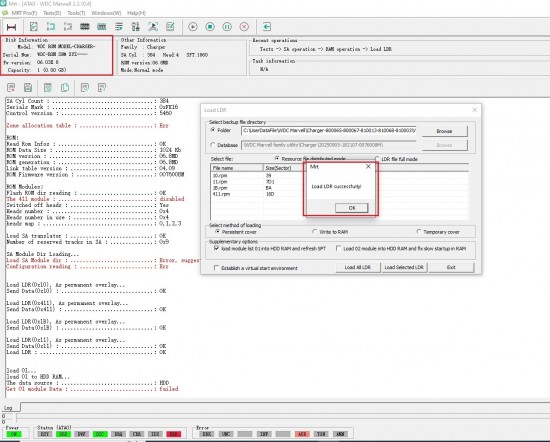Open the Tests(D) menu
Image resolution: width=550 pixels, height=442 pixels.
coord(52,13)
